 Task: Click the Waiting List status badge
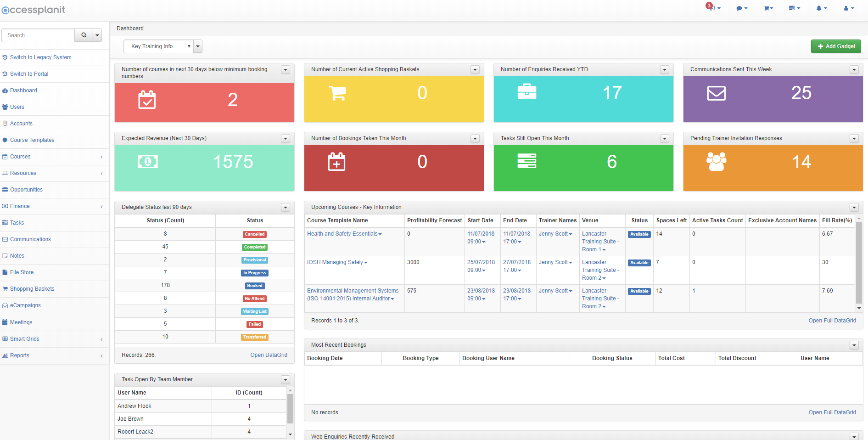point(255,311)
